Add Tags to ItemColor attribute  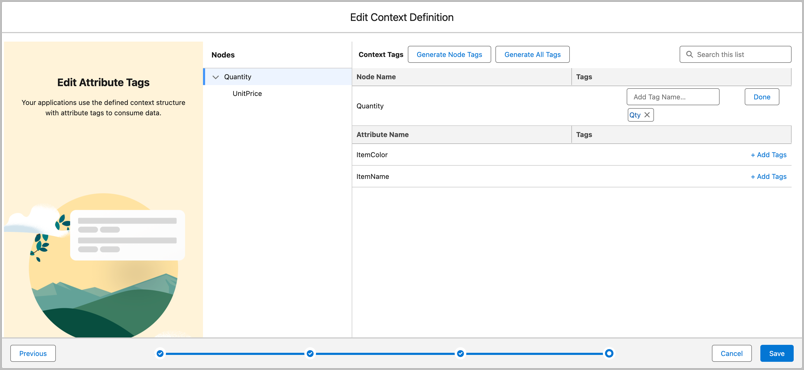tap(768, 155)
